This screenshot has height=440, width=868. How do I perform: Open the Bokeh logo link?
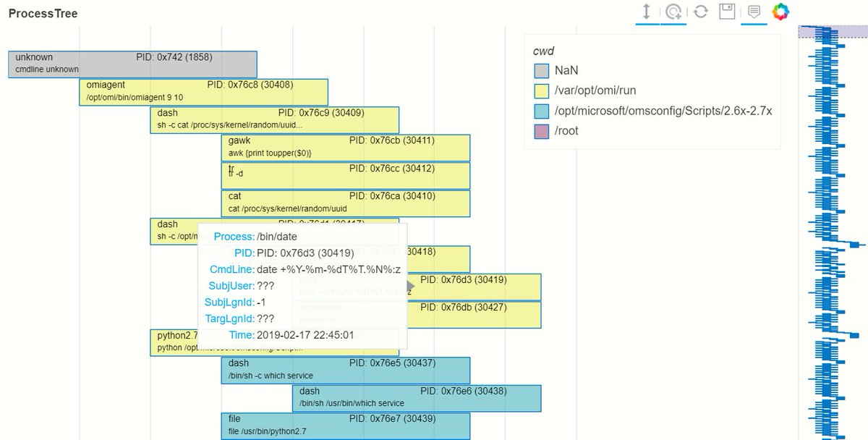click(x=780, y=12)
